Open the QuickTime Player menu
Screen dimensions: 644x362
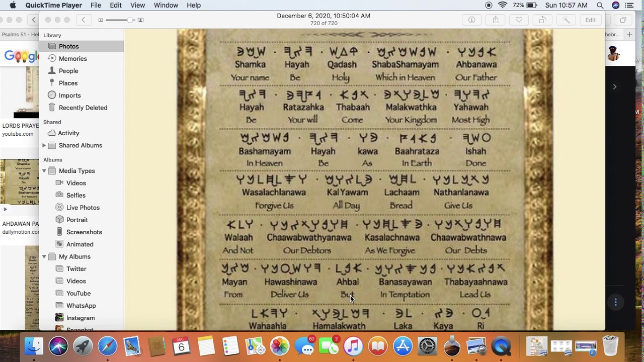pos(53,5)
